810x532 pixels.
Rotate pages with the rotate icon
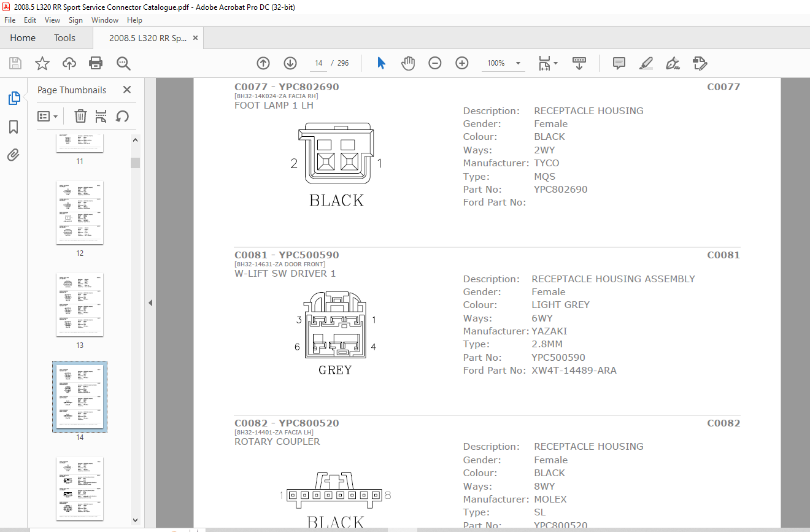tap(122, 116)
